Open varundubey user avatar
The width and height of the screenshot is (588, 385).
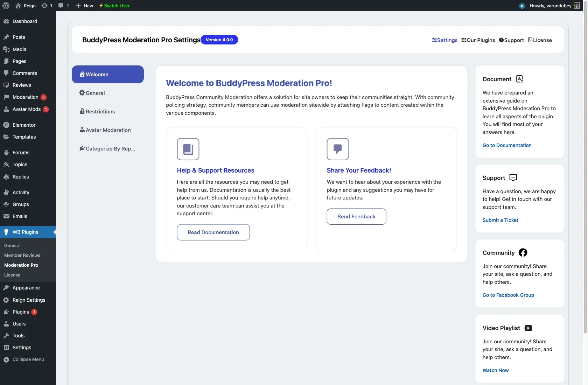(x=577, y=6)
